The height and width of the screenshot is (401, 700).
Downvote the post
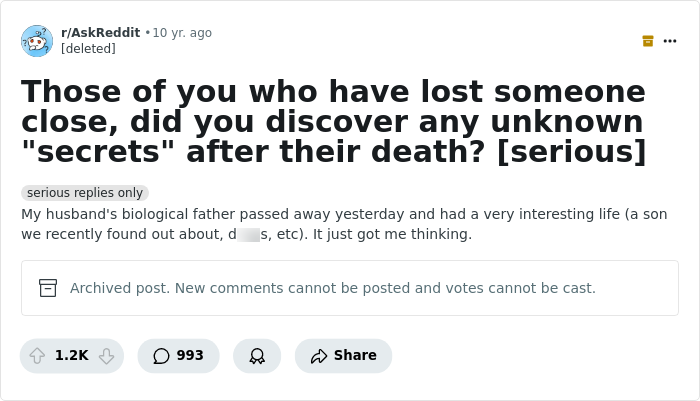pyautogui.click(x=106, y=356)
